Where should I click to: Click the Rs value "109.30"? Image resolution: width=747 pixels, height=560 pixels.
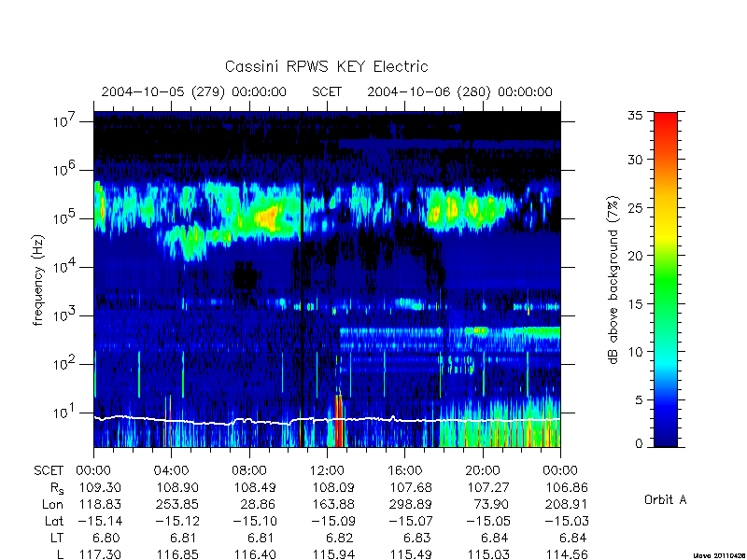coord(100,487)
